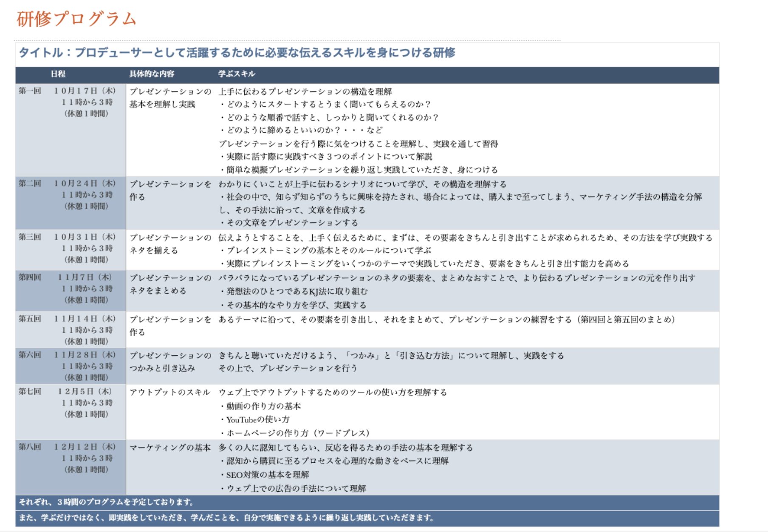Select the 第五回 row label
Viewport: 768px width, 532px height.
pyautogui.click(x=30, y=318)
